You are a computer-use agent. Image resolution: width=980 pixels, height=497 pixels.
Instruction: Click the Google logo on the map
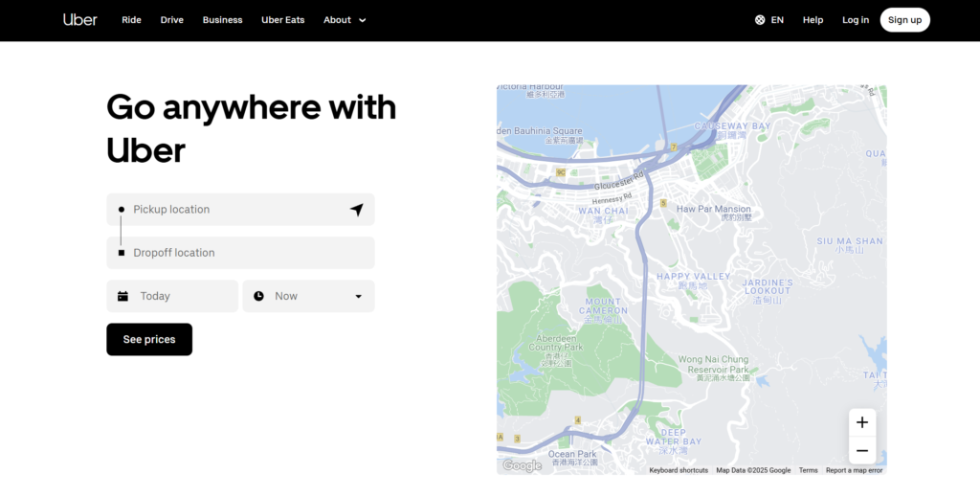point(523,465)
